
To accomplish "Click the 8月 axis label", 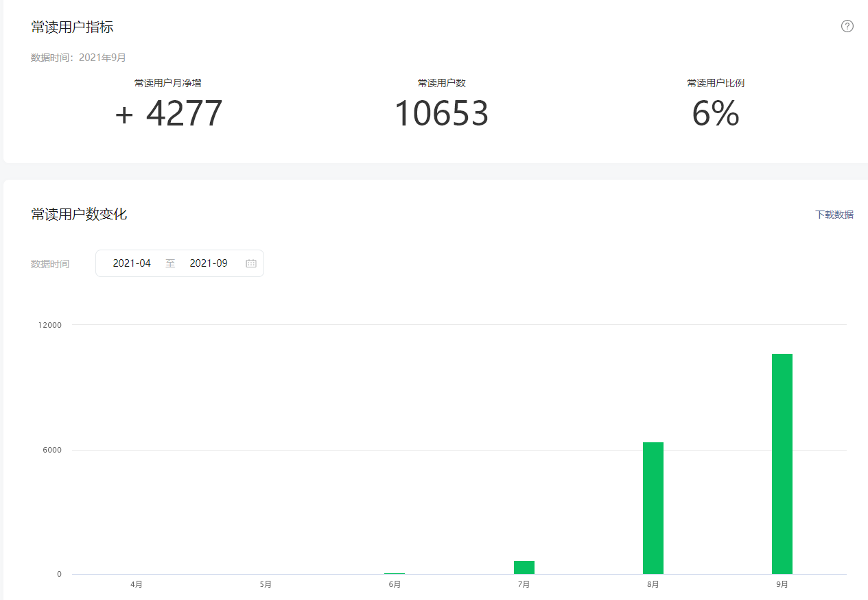I will click(653, 584).
